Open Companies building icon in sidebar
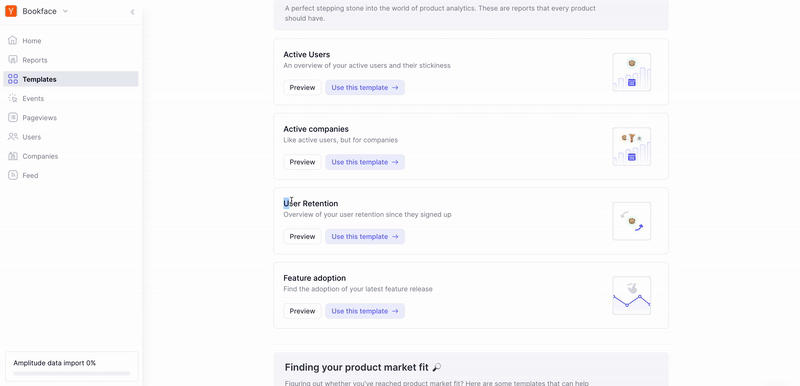800x386 pixels. tap(13, 156)
